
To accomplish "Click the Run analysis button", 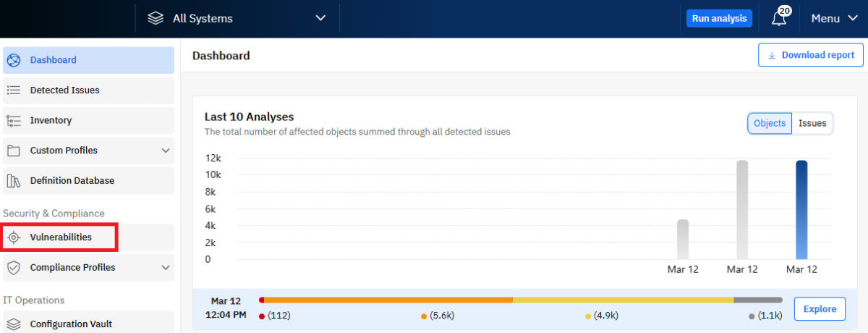I will tap(719, 19).
